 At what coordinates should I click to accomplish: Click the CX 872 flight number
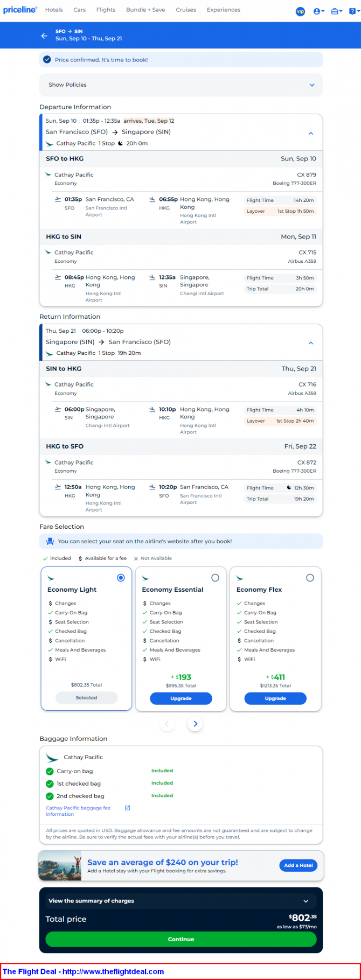point(307,463)
